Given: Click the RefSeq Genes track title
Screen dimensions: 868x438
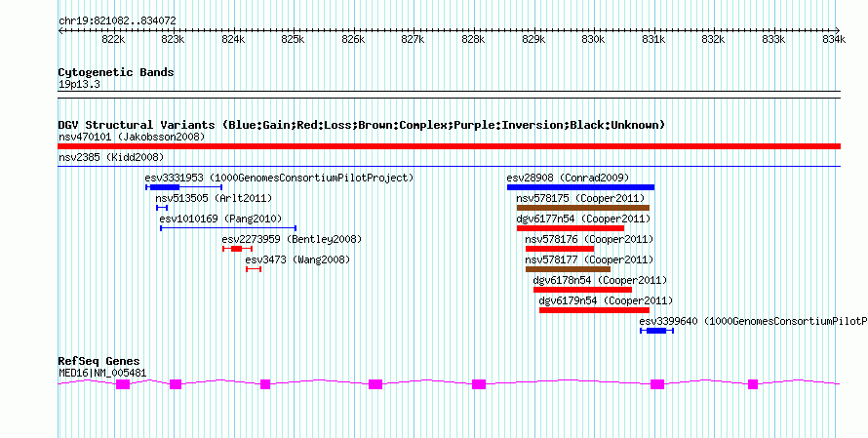Looking at the screenshot, I should (99, 362).
